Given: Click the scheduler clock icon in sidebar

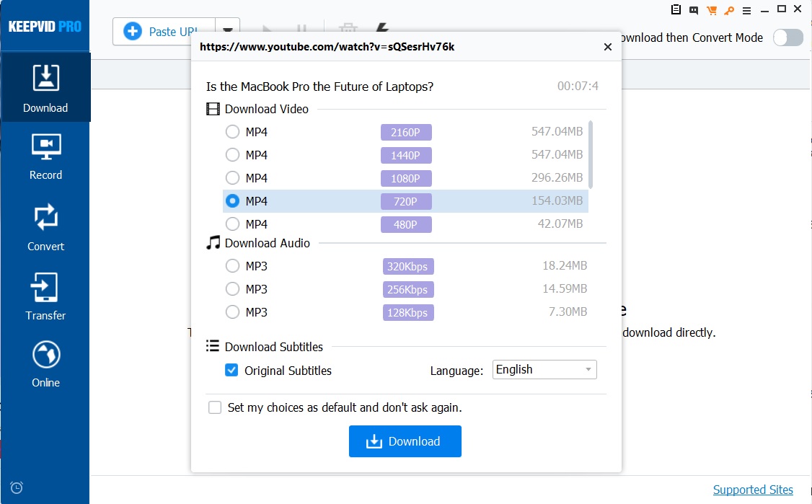Looking at the screenshot, I should click(x=17, y=487).
